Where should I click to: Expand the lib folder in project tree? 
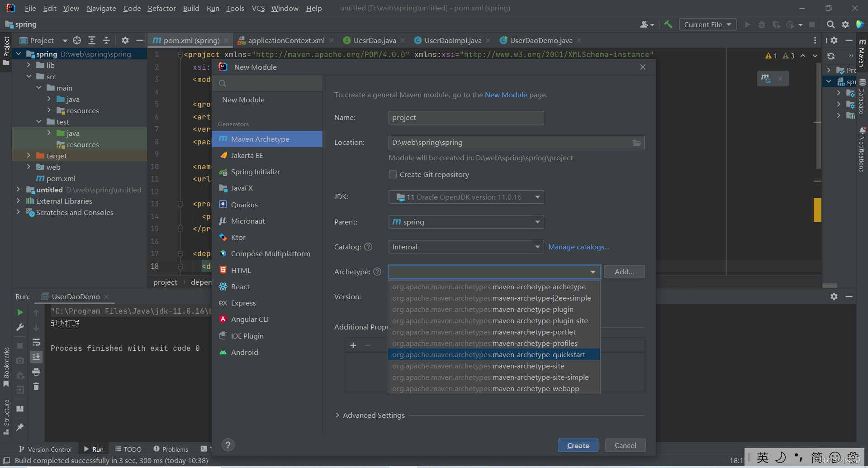(x=28, y=65)
